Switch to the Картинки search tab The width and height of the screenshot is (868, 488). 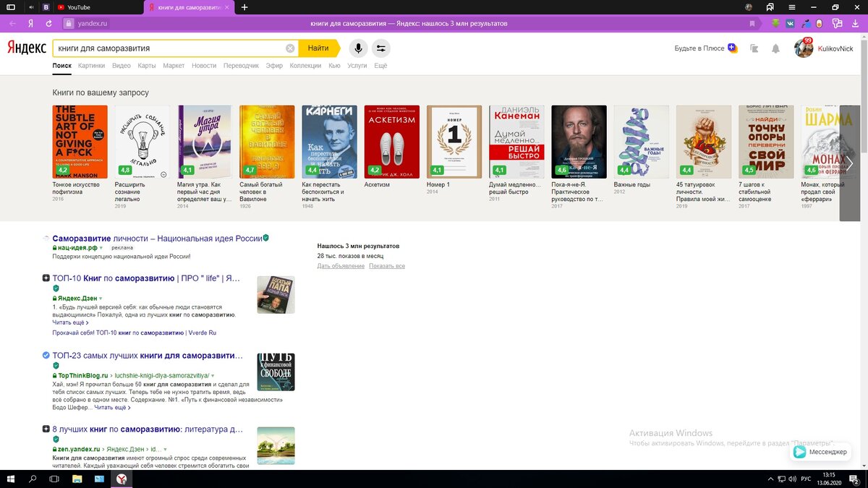(92, 66)
